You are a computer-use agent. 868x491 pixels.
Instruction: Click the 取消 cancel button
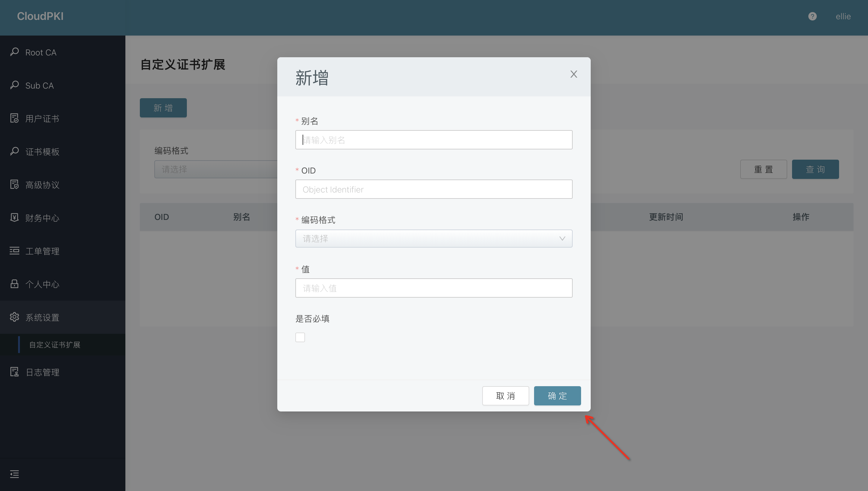pyautogui.click(x=505, y=396)
